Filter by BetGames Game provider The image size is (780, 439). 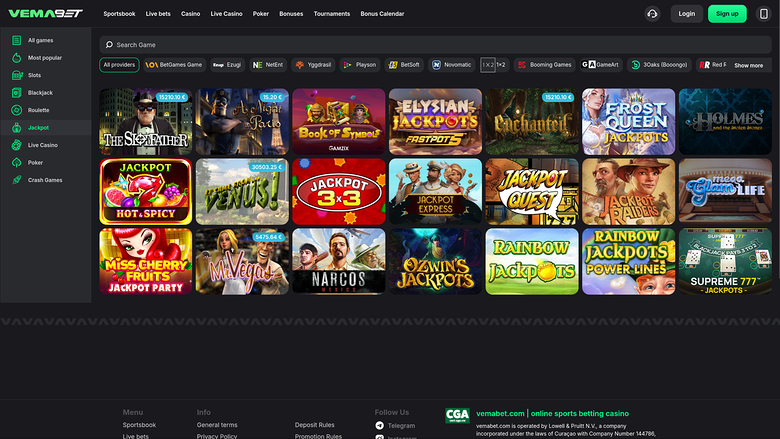click(x=175, y=65)
